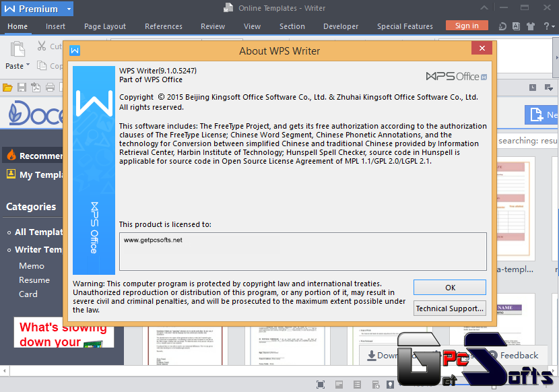Click the question mark help icon
Image resolution: width=559 pixels, height=392 pixels.
546,26
